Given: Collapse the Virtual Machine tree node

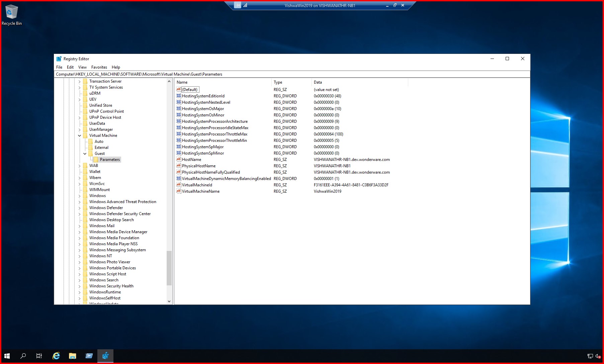Looking at the screenshot, I should (x=80, y=135).
